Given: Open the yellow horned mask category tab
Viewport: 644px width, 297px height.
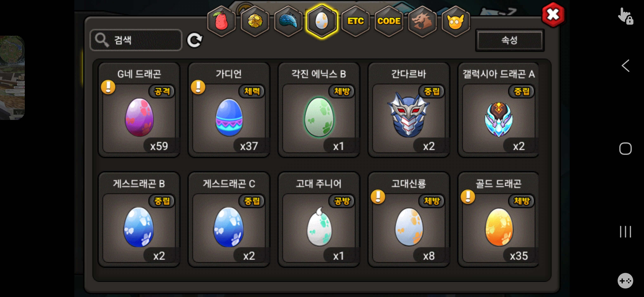Looking at the screenshot, I should point(456,21).
